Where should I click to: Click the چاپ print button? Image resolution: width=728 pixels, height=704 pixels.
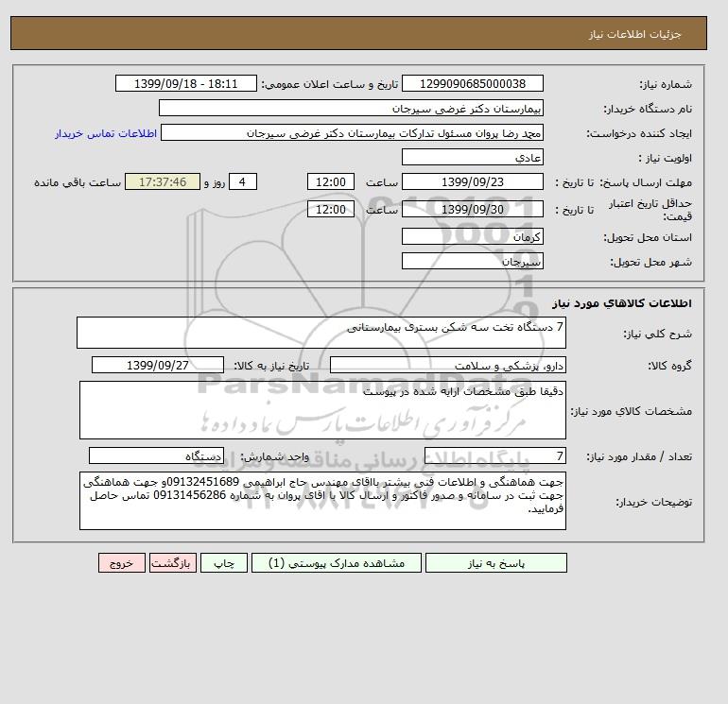pos(224,563)
